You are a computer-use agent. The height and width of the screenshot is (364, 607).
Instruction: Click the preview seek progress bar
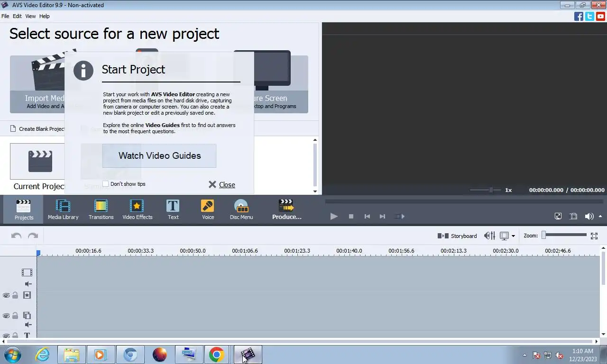click(x=463, y=201)
